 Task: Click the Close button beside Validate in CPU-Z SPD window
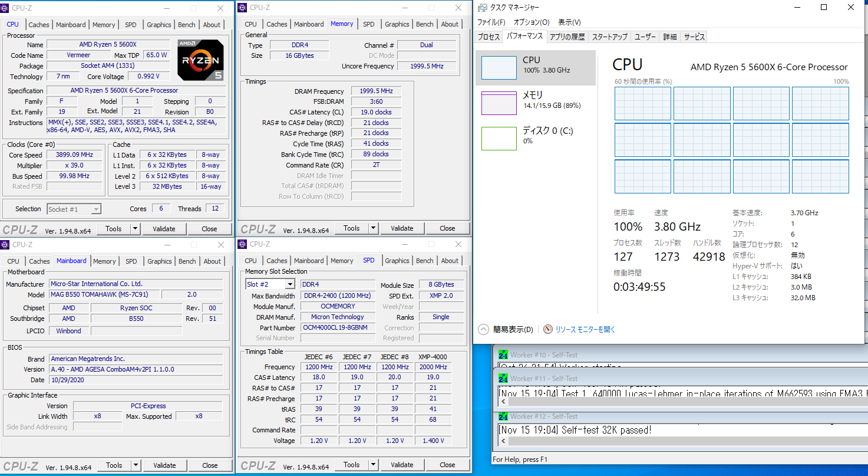(447, 465)
